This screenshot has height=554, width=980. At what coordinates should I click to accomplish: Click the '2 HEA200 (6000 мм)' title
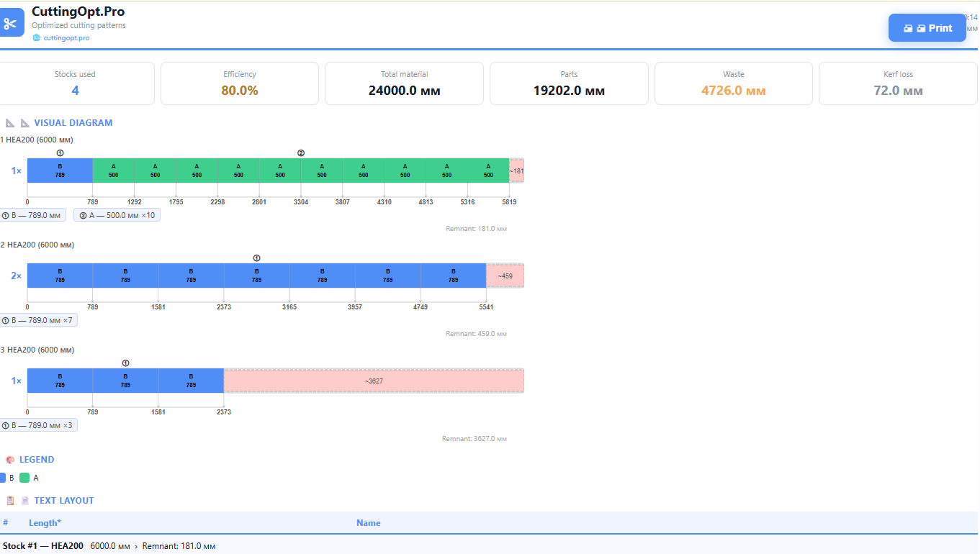(37, 245)
